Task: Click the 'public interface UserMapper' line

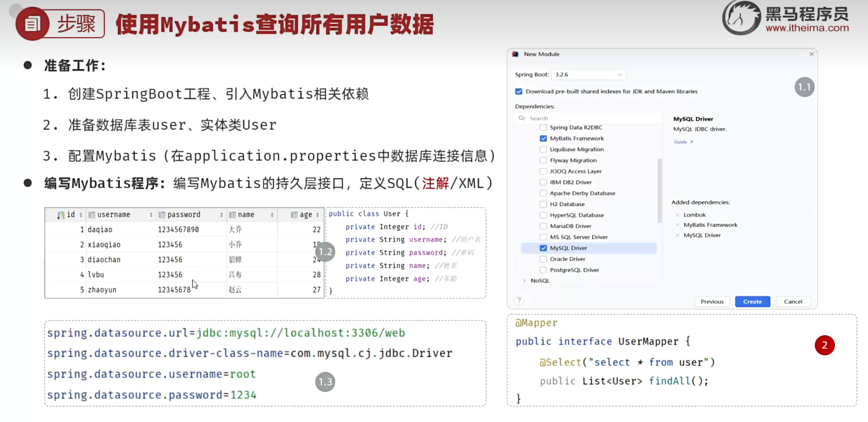Action: point(602,341)
